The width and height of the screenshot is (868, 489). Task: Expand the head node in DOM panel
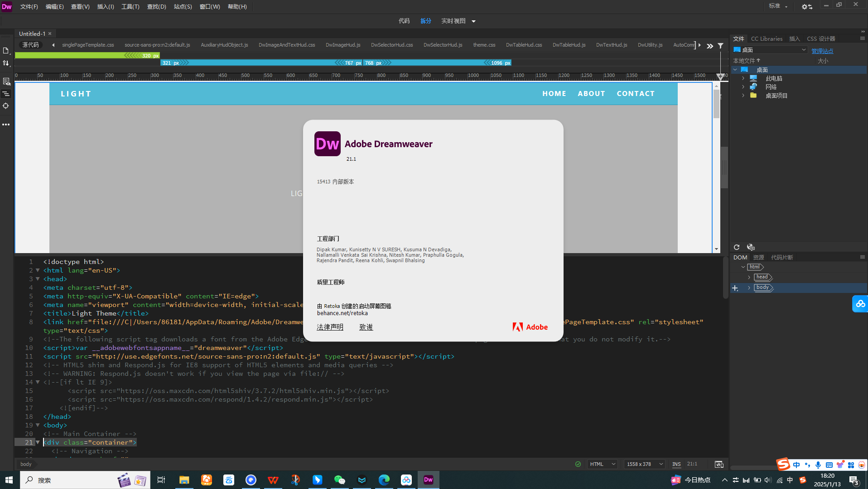coord(749,277)
